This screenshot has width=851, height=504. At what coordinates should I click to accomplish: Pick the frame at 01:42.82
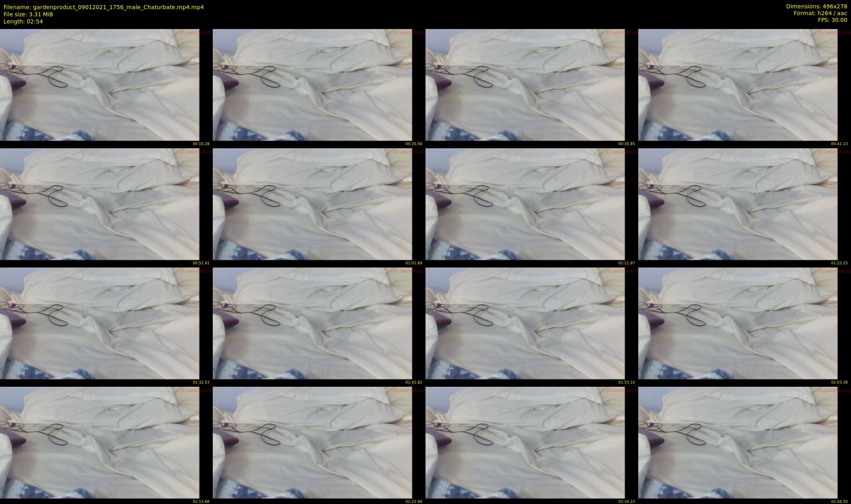tap(312, 323)
